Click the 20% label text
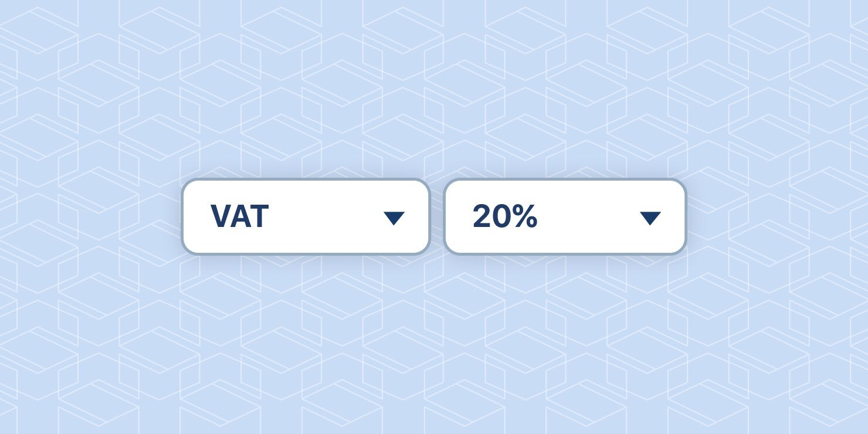The height and width of the screenshot is (434, 868). pyautogui.click(x=506, y=216)
